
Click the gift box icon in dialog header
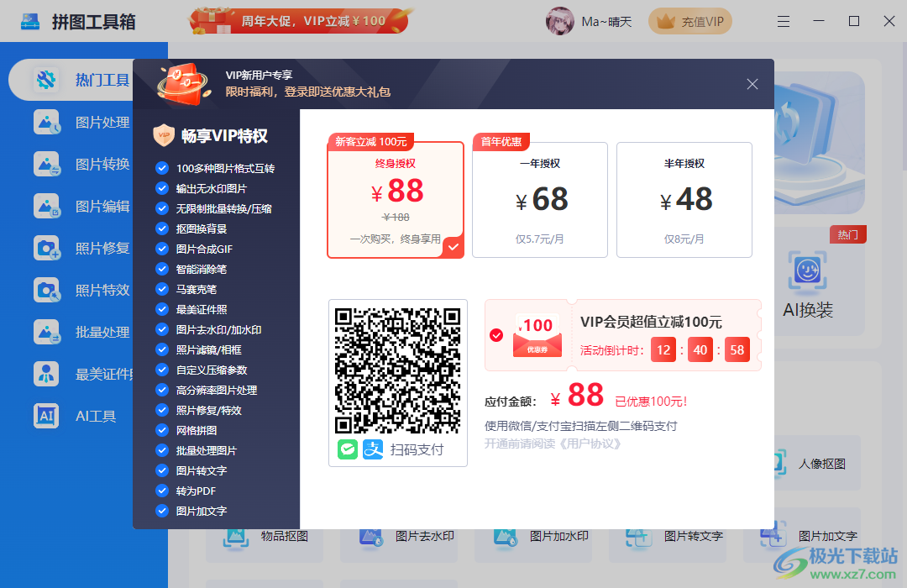point(184,85)
